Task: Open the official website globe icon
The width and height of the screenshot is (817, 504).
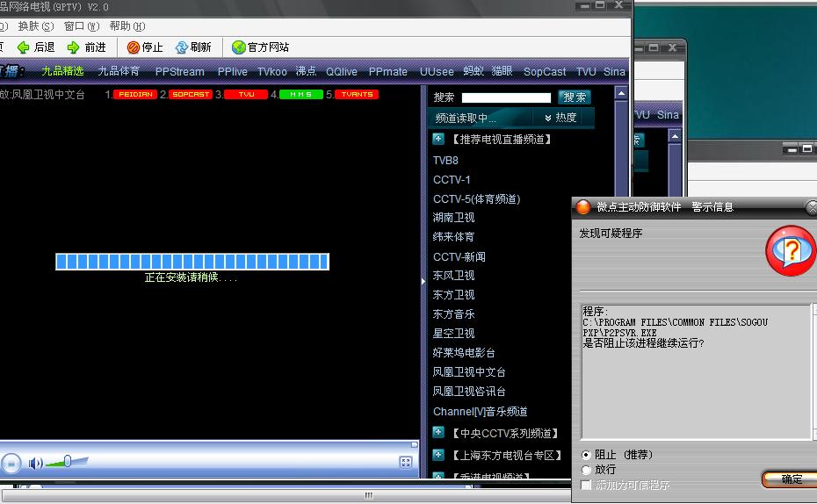Action: click(x=239, y=47)
